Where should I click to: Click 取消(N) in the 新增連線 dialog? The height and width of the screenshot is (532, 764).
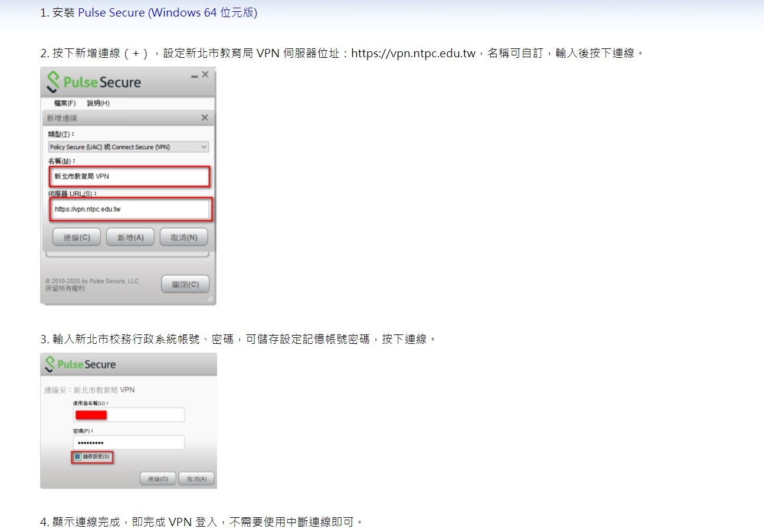(x=184, y=237)
